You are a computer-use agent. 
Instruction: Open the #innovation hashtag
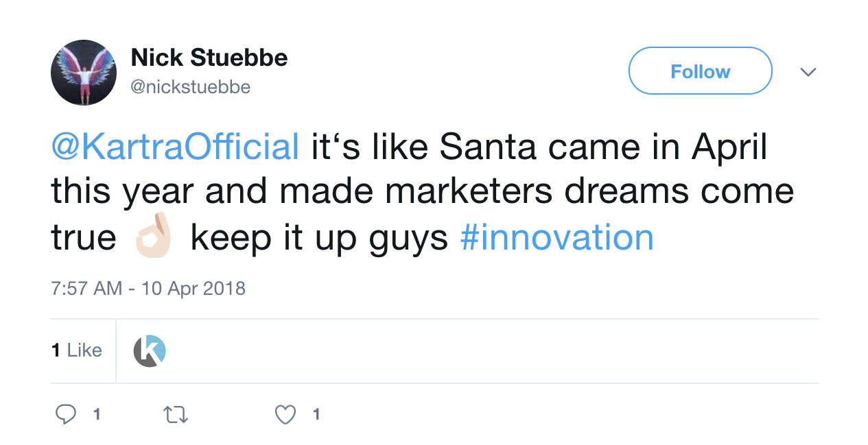coord(556,238)
